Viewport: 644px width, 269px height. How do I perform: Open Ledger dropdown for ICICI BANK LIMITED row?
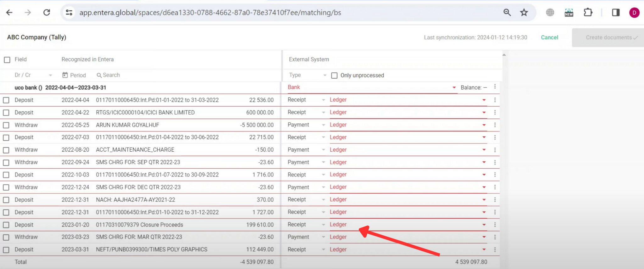point(484,112)
